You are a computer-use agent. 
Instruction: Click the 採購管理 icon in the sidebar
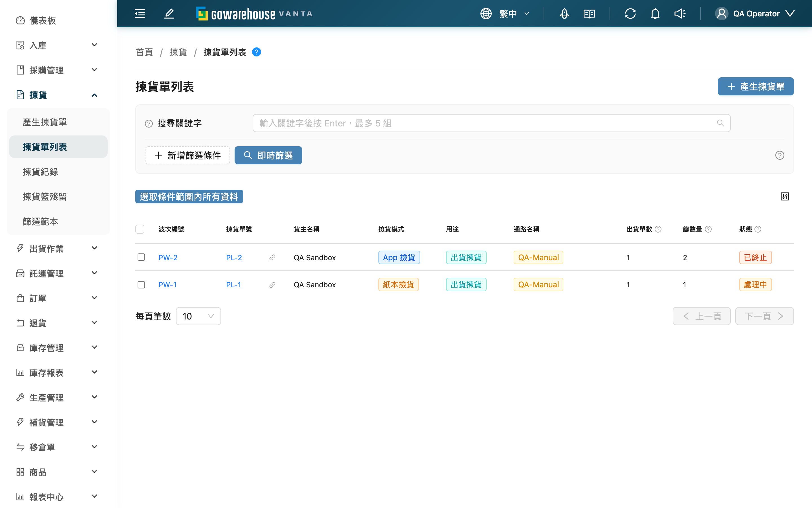(x=20, y=70)
